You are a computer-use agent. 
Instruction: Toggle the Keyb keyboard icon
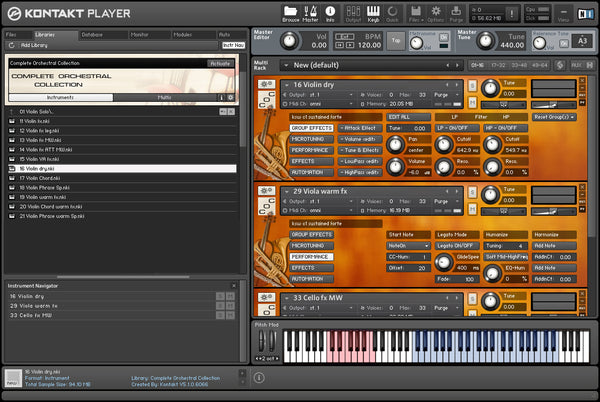pyautogui.click(x=374, y=12)
